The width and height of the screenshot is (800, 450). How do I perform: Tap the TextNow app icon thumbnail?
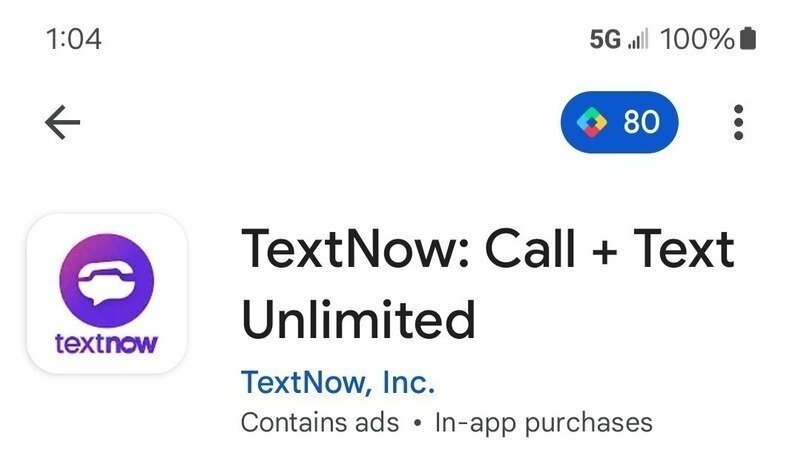tap(107, 293)
